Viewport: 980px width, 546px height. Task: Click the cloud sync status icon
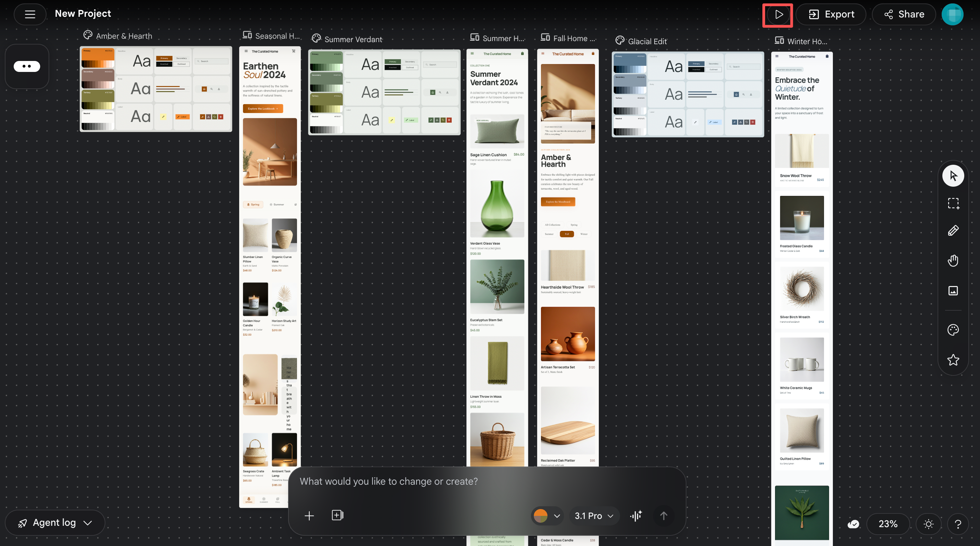[853, 524]
